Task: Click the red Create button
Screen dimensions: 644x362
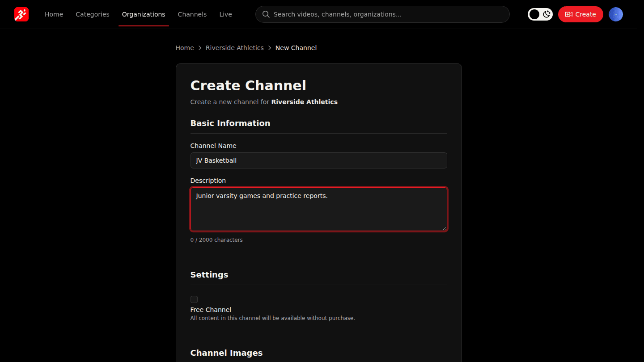Action: coord(580,14)
